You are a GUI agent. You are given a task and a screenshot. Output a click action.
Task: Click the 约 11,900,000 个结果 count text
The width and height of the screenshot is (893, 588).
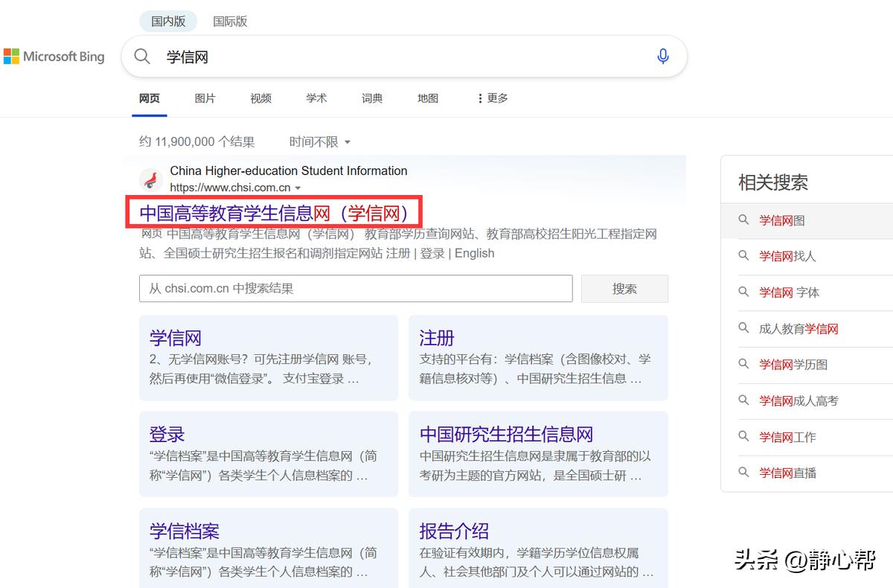[x=196, y=141]
